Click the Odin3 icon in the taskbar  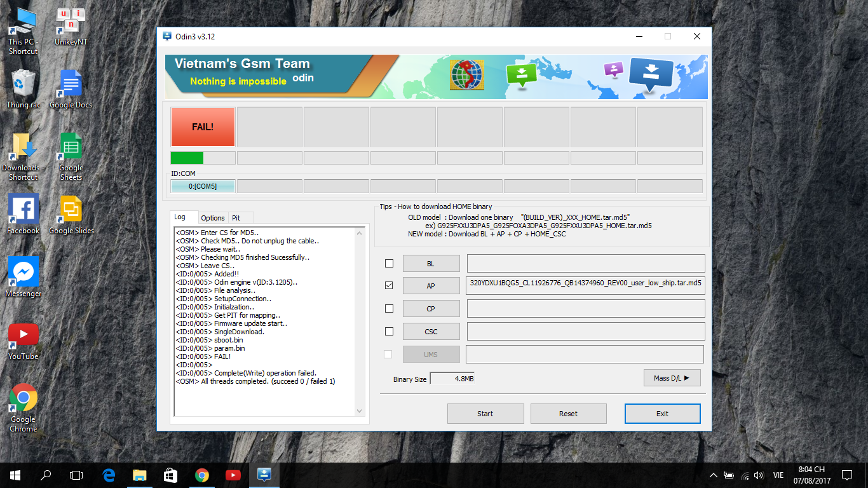(x=264, y=475)
